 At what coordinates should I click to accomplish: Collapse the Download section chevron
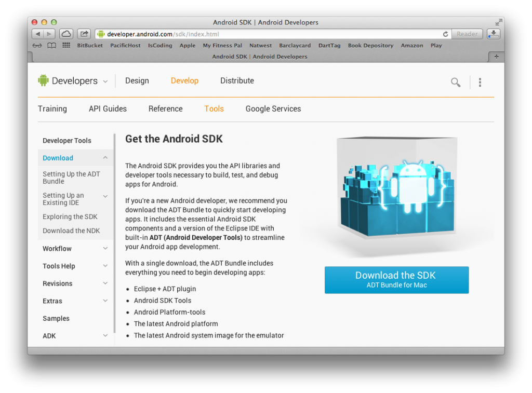coord(105,158)
